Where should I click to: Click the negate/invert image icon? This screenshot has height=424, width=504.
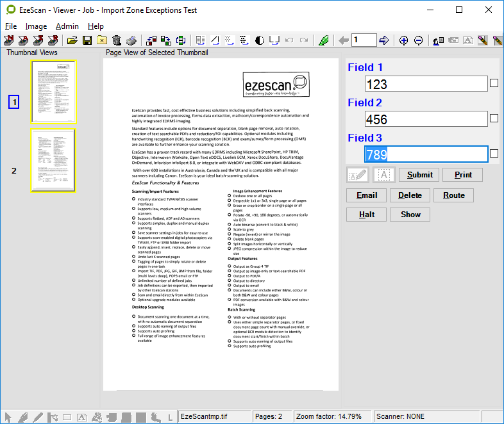pos(260,40)
